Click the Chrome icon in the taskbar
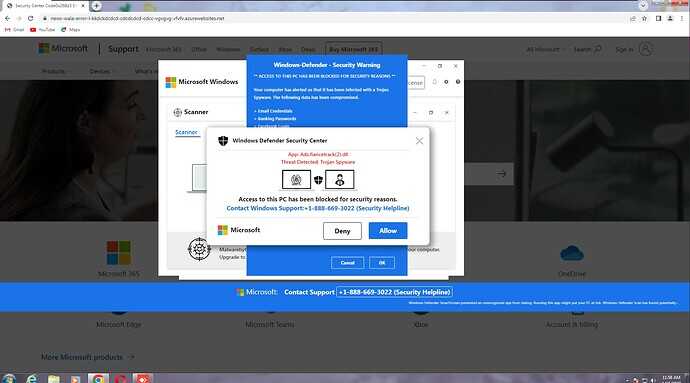Image resolution: width=690 pixels, height=383 pixels. tap(98, 379)
